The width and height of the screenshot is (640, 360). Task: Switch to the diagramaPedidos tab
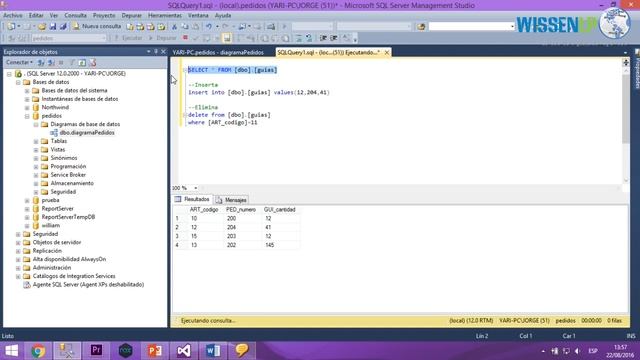click(218, 52)
